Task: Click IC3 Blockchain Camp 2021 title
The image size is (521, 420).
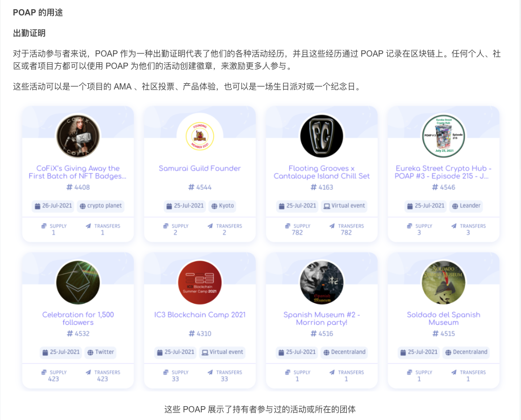Action: click(x=199, y=315)
